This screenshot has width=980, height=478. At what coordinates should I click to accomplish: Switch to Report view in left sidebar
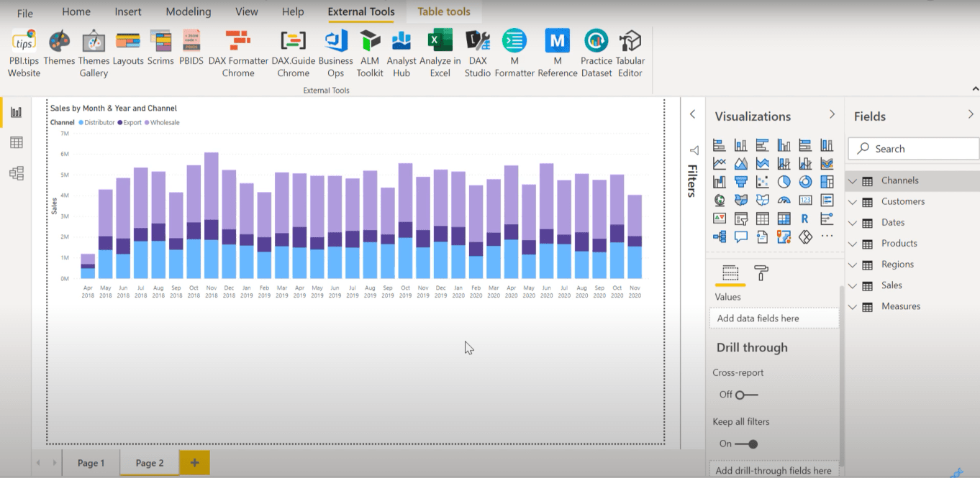(16, 112)
